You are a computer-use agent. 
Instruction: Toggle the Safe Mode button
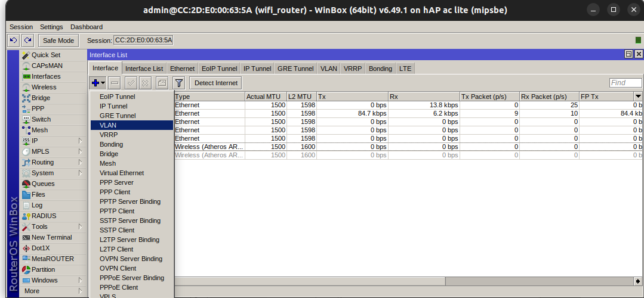pos(58,41)
